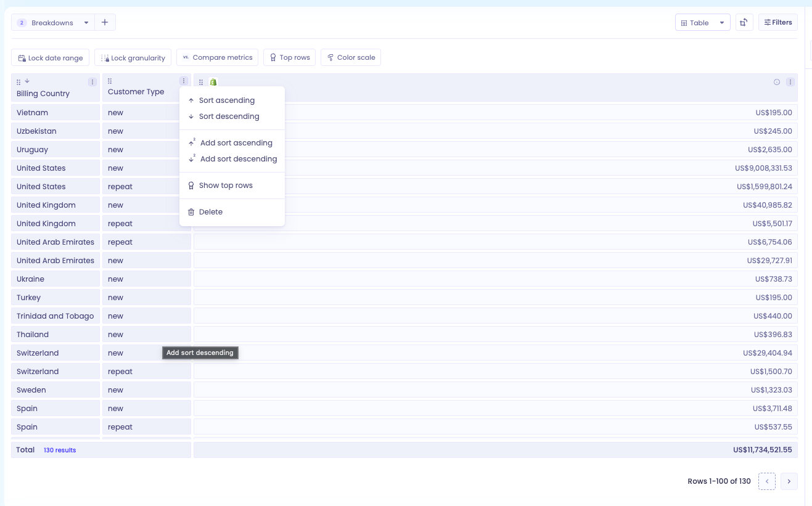Screen dimensions: 812x506
Task: Open the Filters button
Action: pos(778,22)
